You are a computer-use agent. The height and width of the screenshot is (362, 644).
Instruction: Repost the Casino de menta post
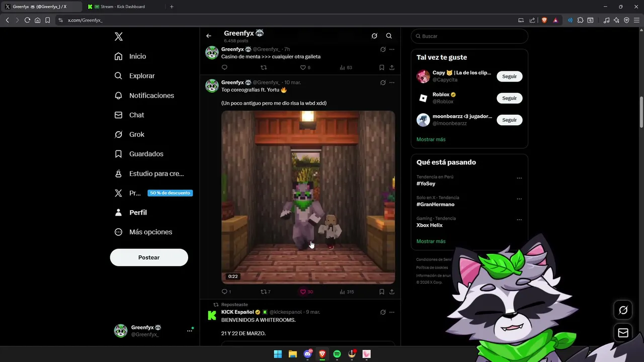(264, 67)
